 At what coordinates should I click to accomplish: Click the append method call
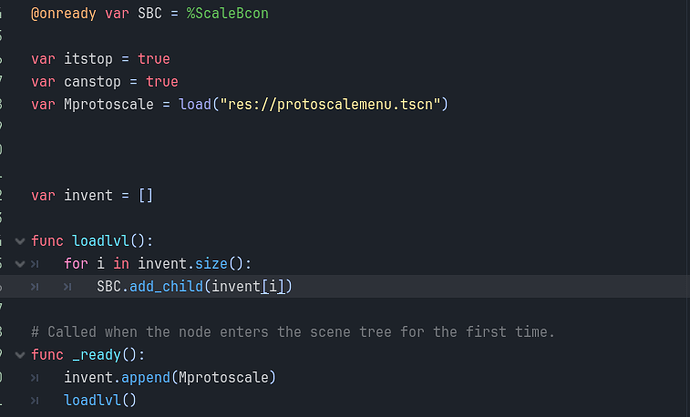[x=146, y=378]
